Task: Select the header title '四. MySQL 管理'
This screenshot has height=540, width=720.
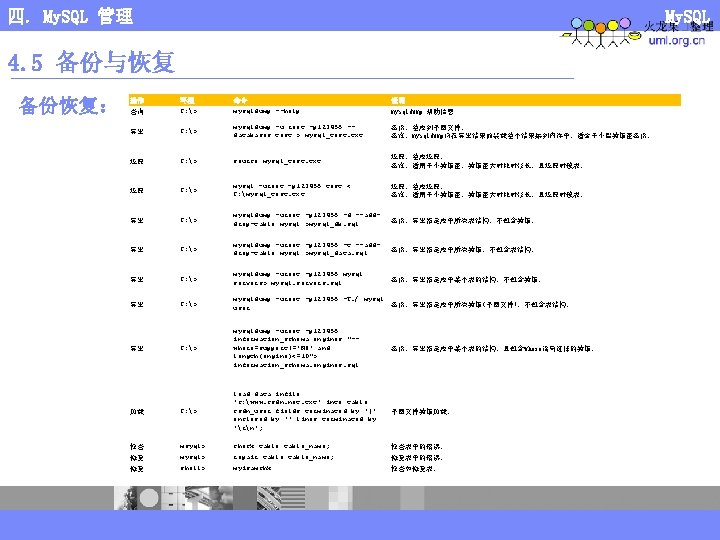Action: (x=70, y=17)
